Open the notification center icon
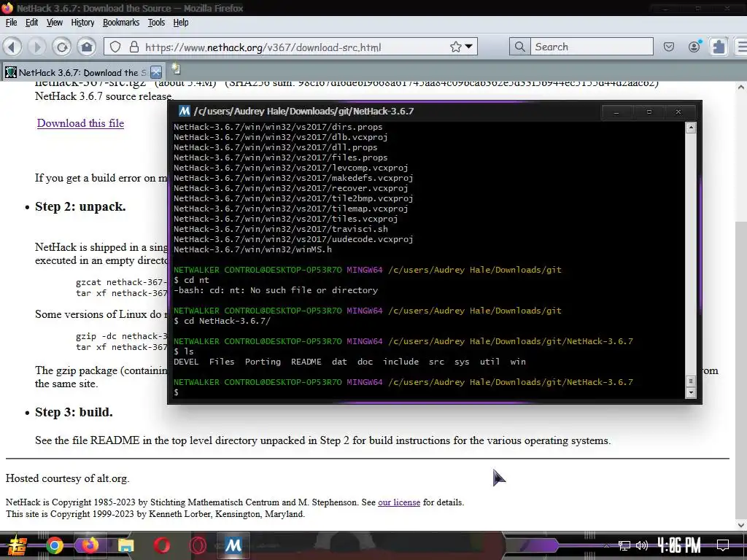This screenshot has height=560, width=747. 723,545
